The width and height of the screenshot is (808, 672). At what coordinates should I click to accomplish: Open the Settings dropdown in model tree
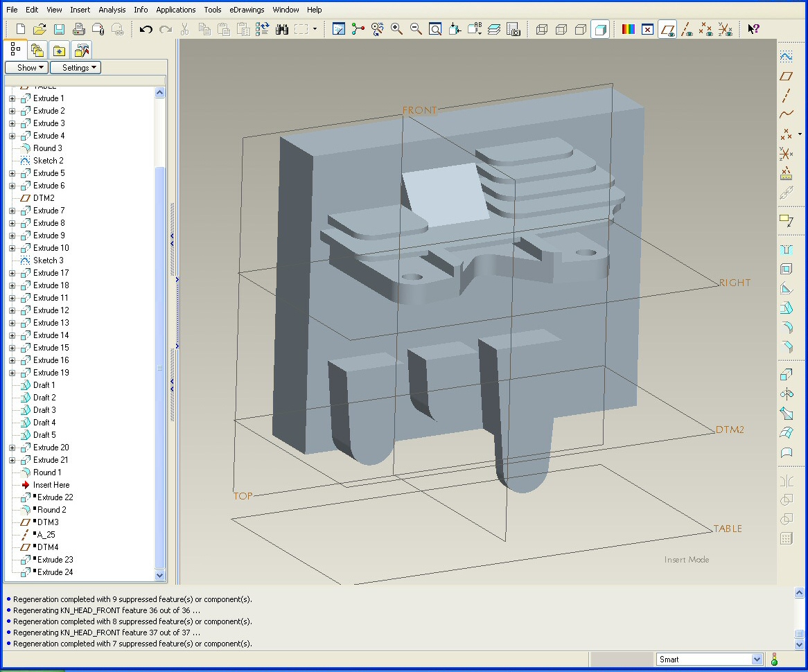(x=76, y=68)
